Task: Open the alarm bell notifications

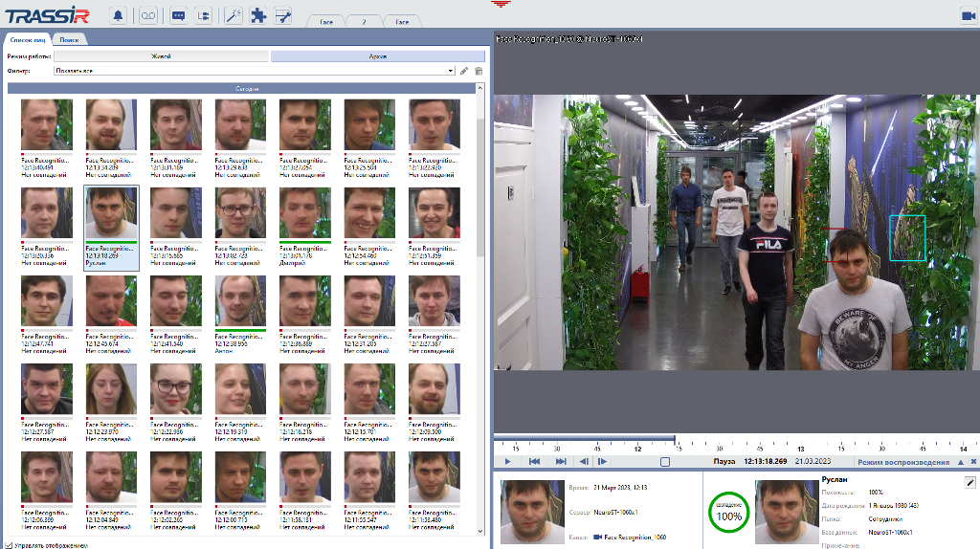Action: [118, 15]
